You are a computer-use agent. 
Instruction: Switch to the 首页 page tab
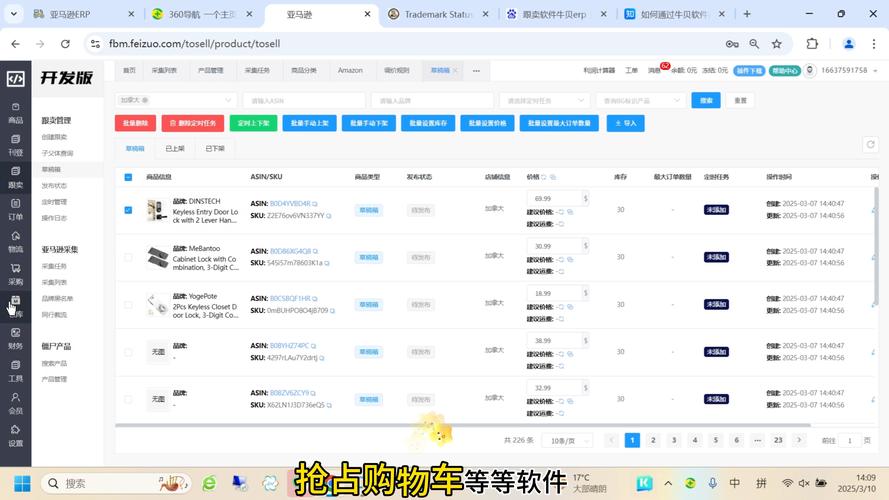click(129, 71)
